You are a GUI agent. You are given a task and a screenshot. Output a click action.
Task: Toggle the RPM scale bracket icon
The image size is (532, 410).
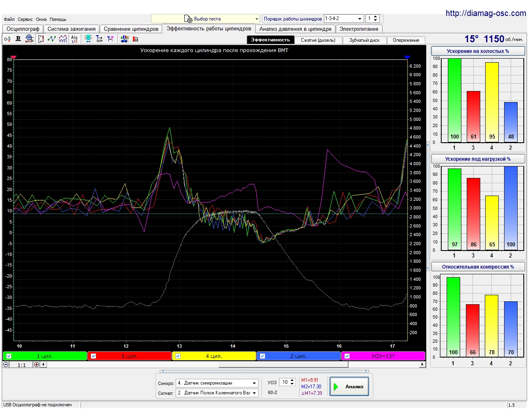point(41,39)
